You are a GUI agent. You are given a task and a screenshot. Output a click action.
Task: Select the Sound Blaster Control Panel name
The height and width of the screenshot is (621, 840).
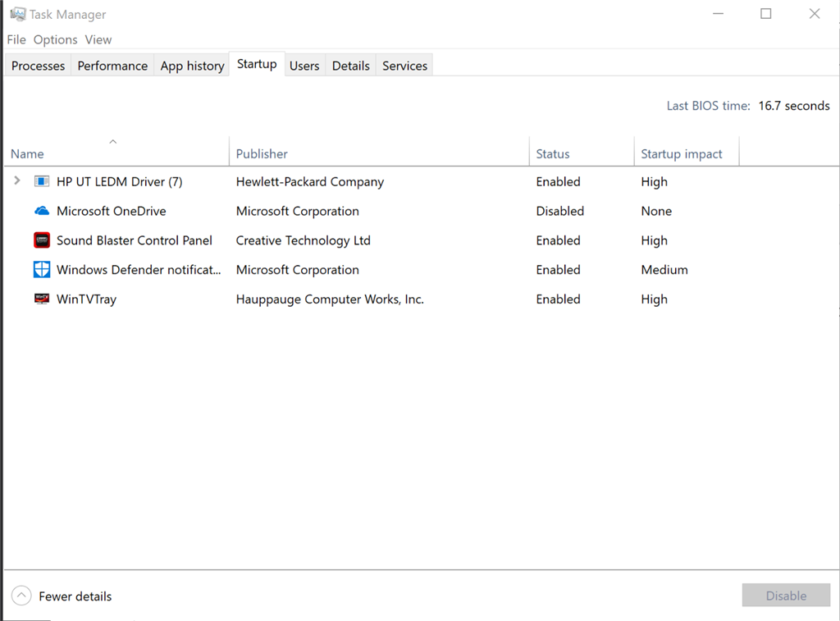coord(135,240)
